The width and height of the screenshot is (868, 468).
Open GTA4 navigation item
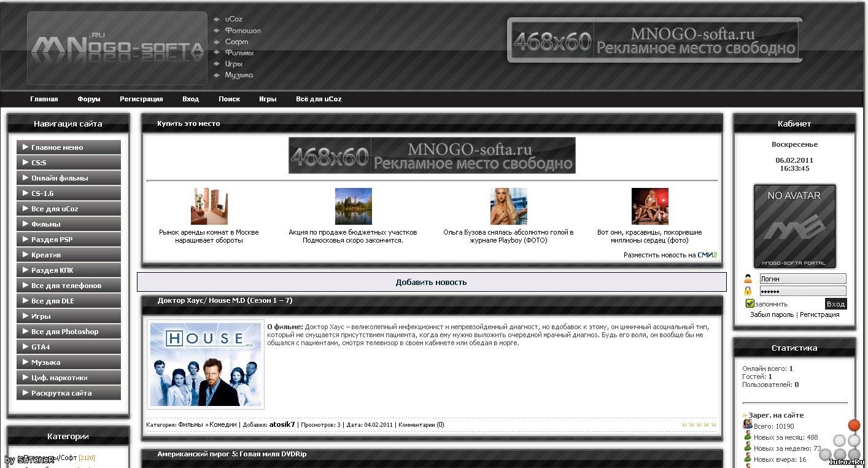pos(69,347)
